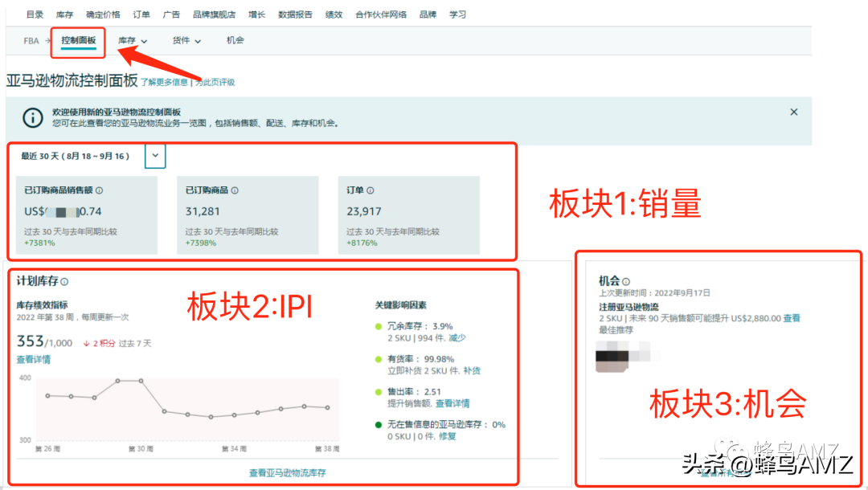Click info icon next to 已订购商品销售额
This screenshot has width=868, height=490.
tap(99, 190)
